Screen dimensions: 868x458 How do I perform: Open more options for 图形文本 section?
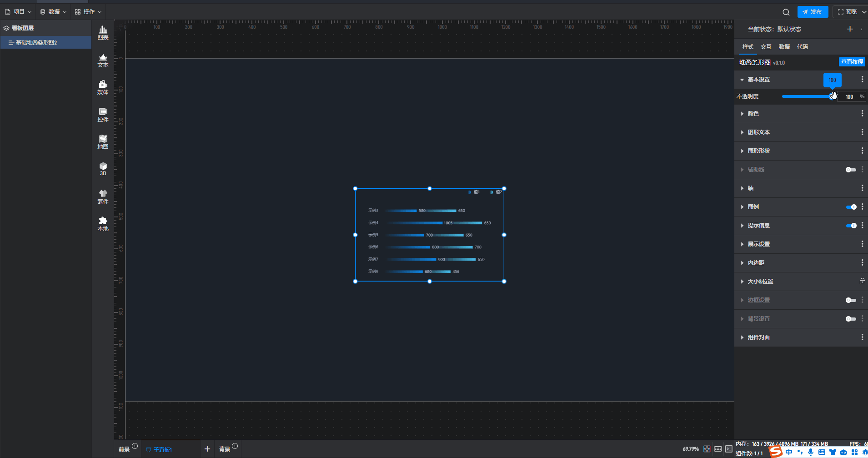[x=862, y=132]
